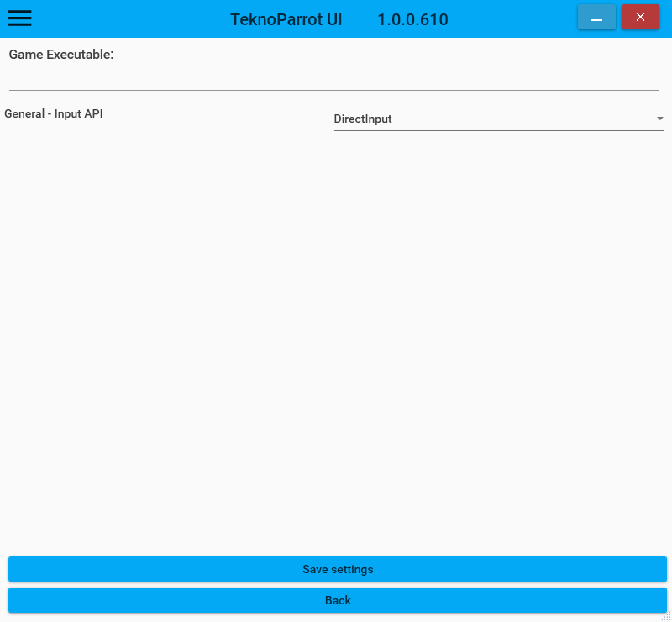This screenshot has height=622, width=672.
Task: Go back with the Back button
Action: (338, 600)
